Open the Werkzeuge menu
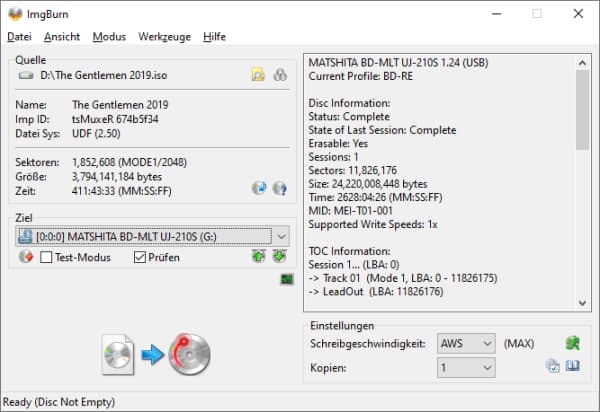 tap(165, 37)
